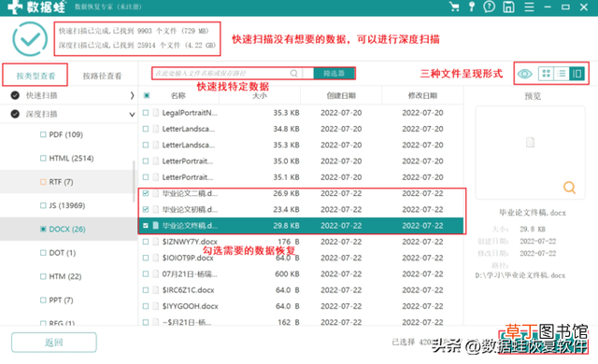The width and height of the screenshot is (598, 364).
Task: Click in the file name search field
Action: click(226, 73)
